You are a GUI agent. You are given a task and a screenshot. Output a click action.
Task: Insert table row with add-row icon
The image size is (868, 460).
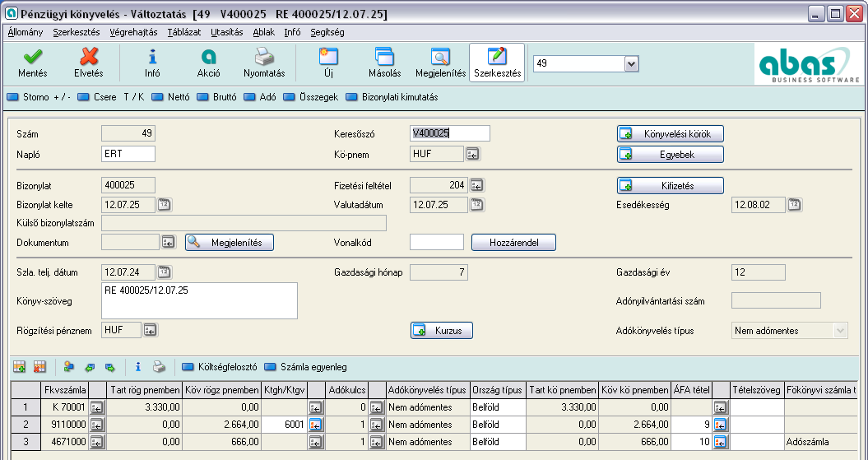click(x=20, y=367)
